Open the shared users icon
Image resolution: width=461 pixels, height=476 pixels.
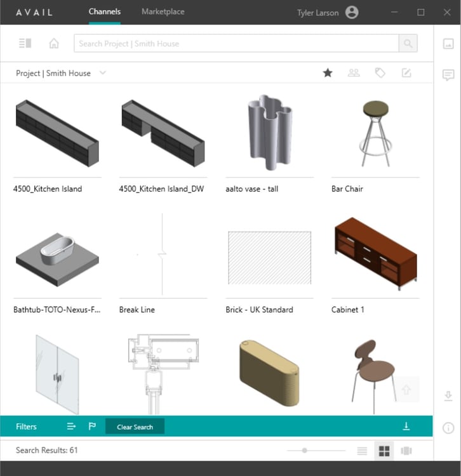[x=354, y=73]
